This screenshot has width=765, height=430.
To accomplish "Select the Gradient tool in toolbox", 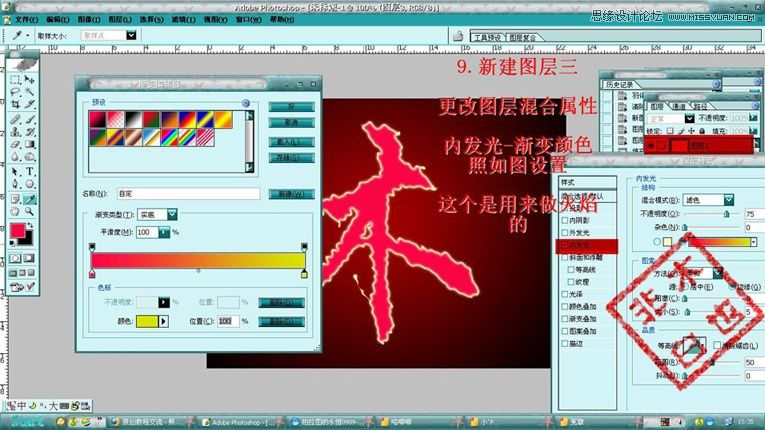I will click(30, 144).
